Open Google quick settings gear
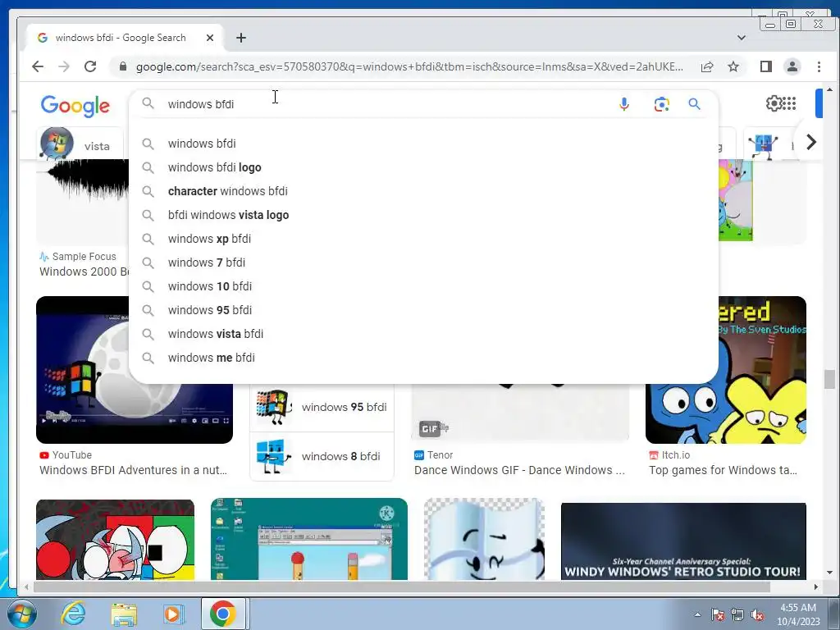Viewport: 840px width, 630px height. 774,103
